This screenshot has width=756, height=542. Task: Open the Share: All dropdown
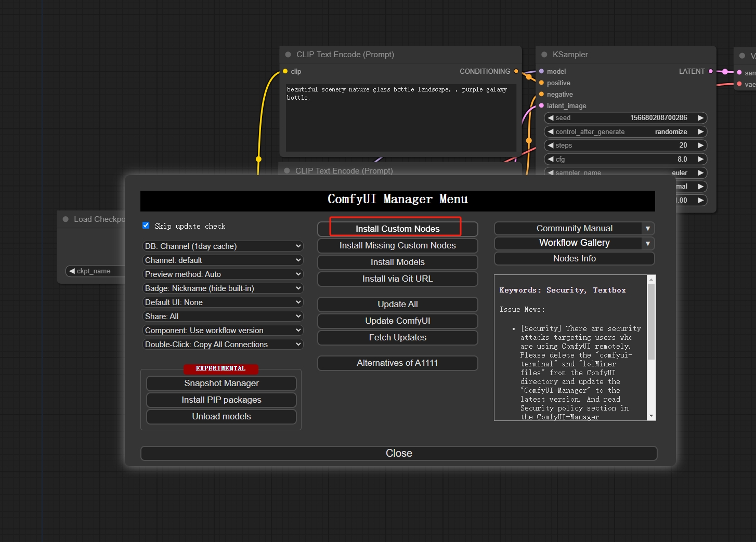tap(223, 316)
